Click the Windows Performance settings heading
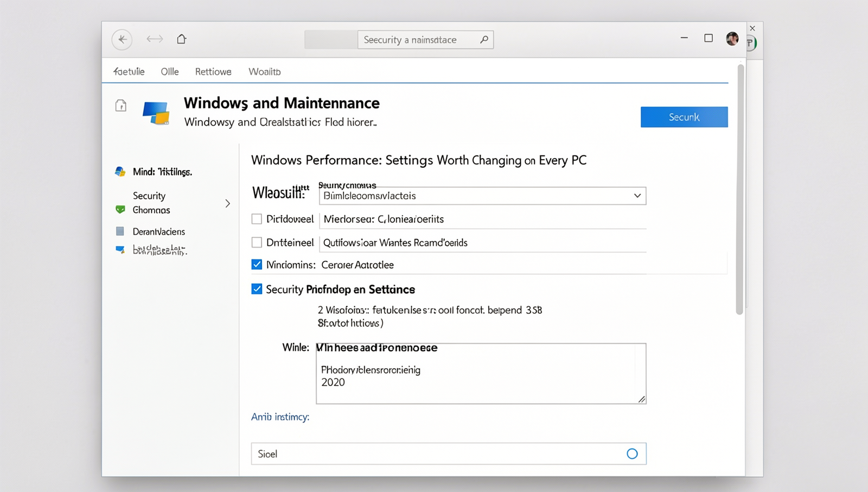 [x=419, y=160]
